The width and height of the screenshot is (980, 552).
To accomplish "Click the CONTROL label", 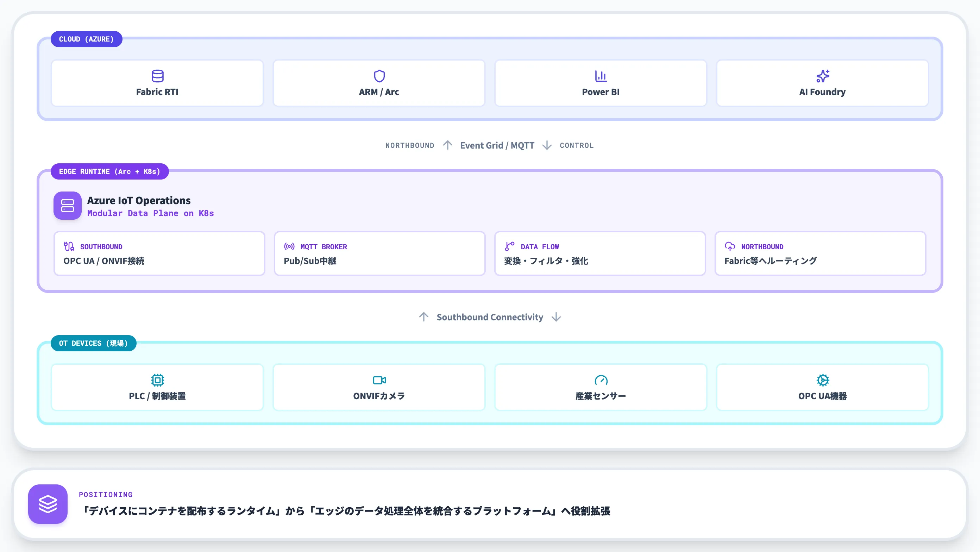I will click(577, 145).
